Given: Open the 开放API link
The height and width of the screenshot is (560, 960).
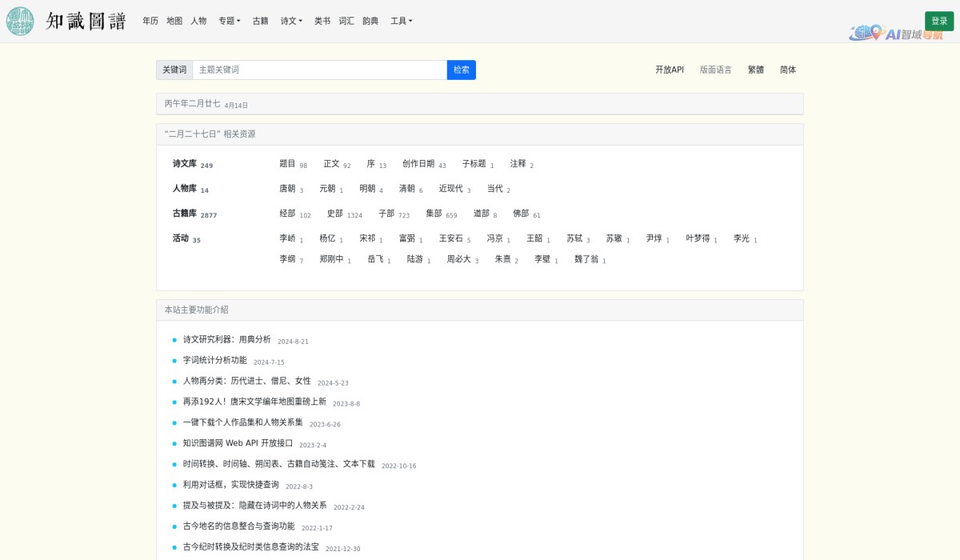Looking at the screenshot, I should pos(669,70).
